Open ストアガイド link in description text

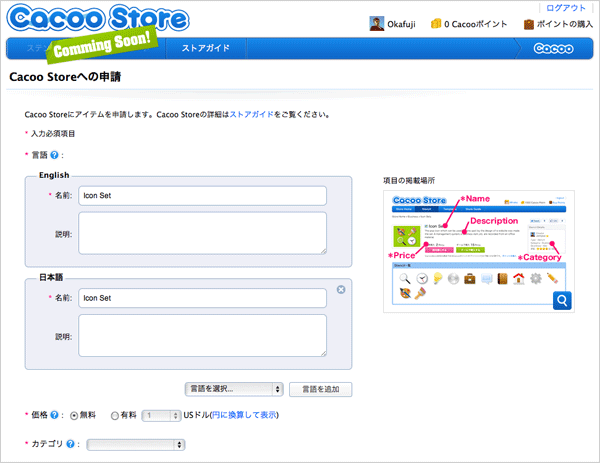251,114
